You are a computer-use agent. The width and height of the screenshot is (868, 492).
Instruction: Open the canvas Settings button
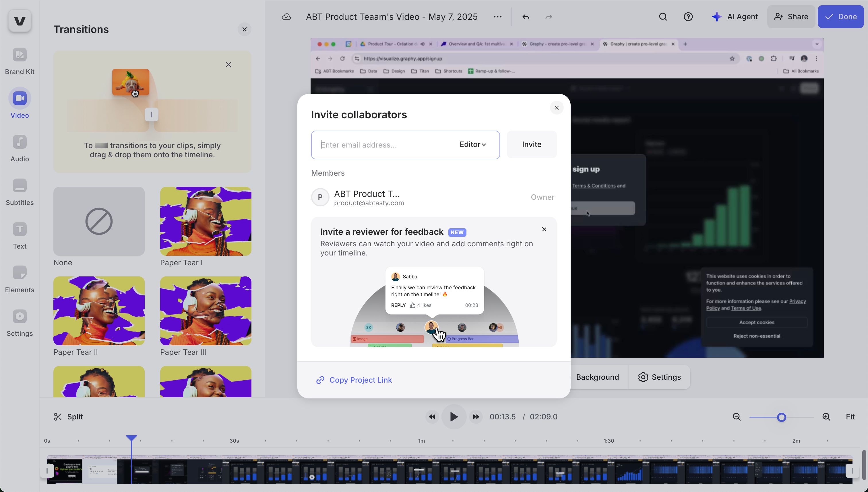(659, 377)
